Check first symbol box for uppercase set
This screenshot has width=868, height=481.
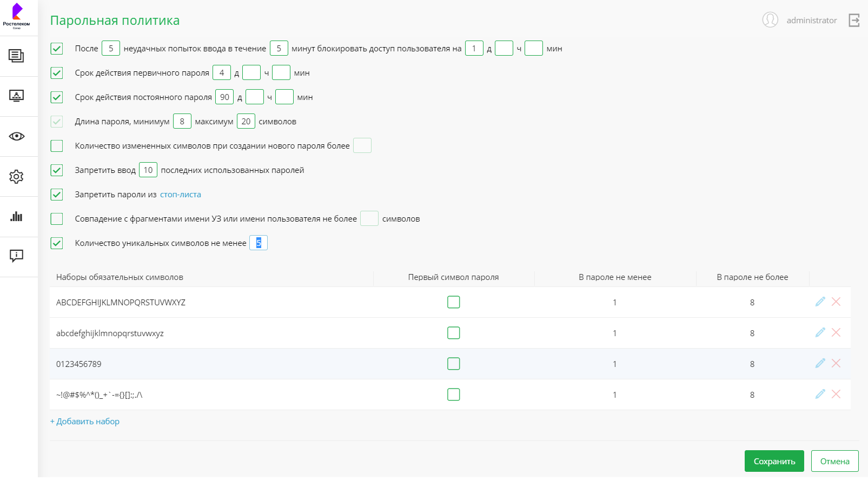(454, 302)
